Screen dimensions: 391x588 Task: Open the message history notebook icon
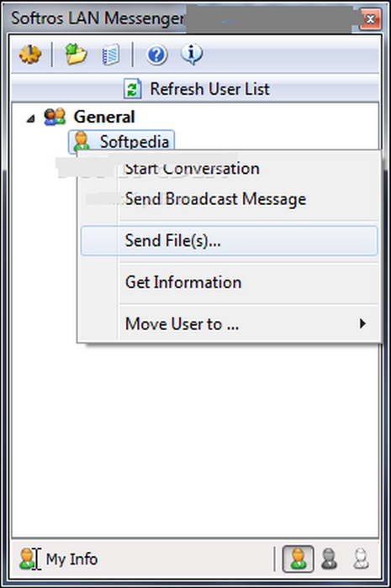111,55
